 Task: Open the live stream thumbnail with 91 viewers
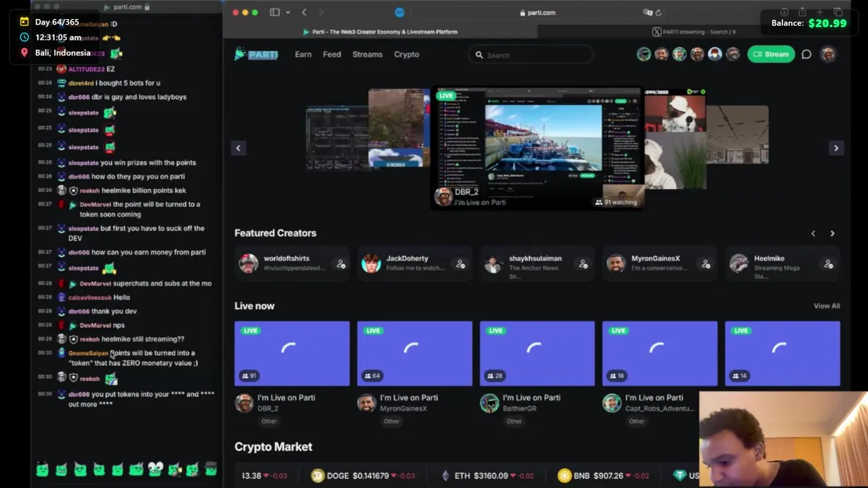click(x=292, y=354)
